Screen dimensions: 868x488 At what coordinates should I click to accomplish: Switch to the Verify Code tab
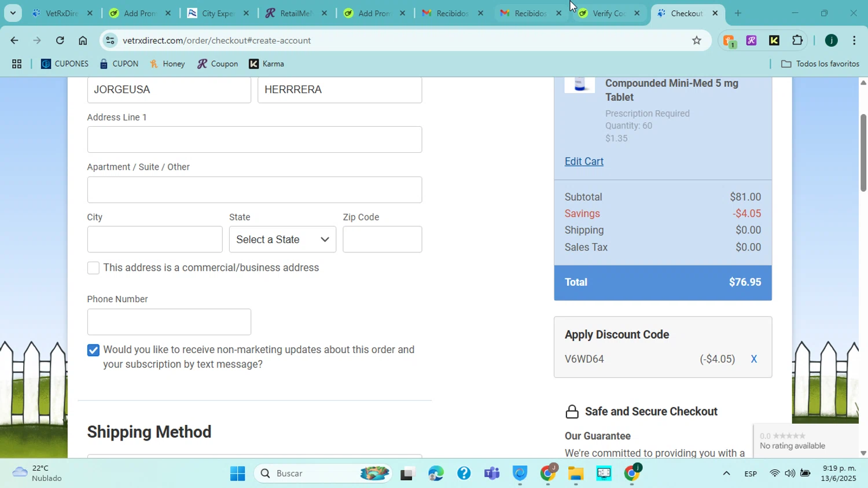[609, 13]
